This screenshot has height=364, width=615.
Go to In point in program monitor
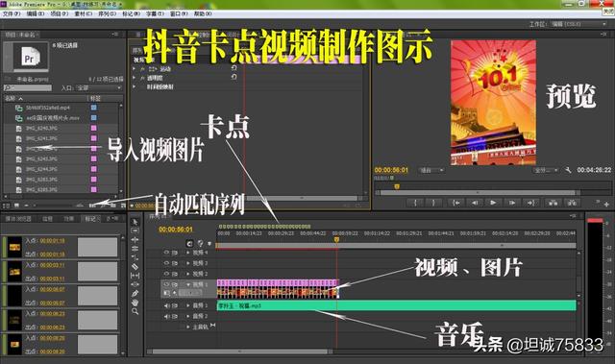(x=455, y=203)
